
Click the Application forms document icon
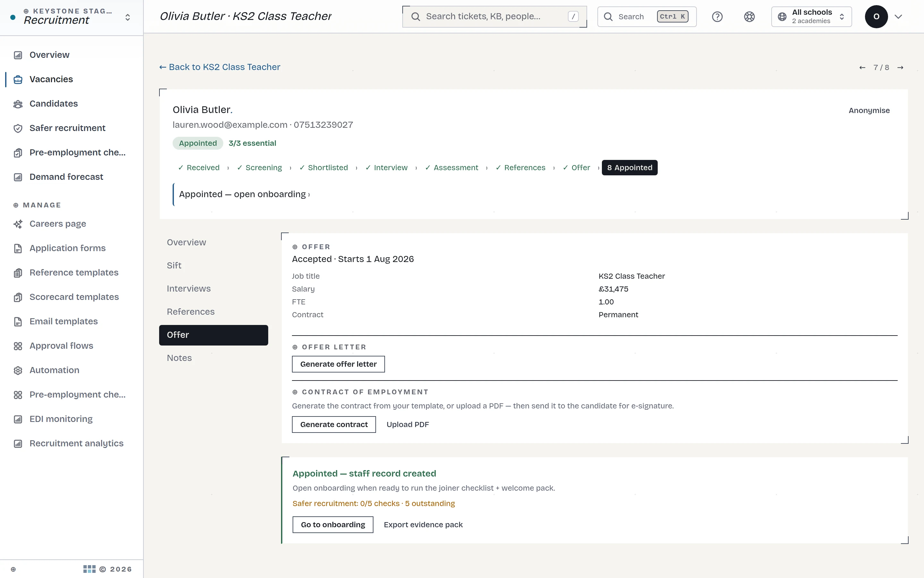18,249
